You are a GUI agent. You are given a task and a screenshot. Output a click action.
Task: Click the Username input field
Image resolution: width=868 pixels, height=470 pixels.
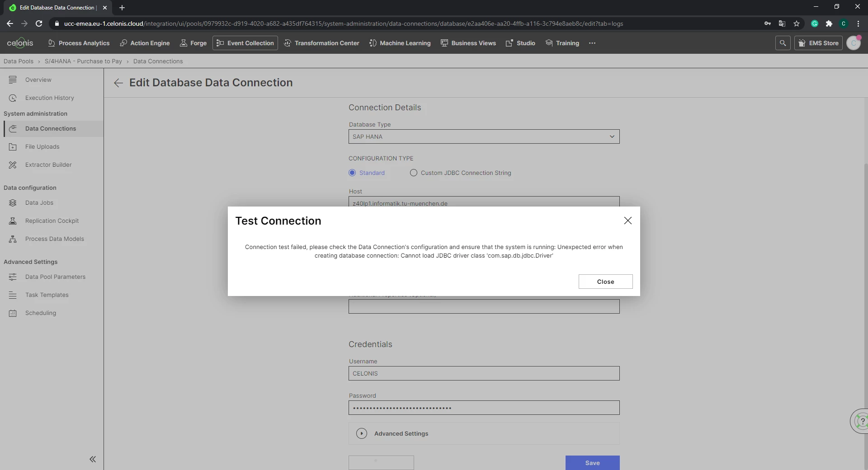click(x=484, y=373)
